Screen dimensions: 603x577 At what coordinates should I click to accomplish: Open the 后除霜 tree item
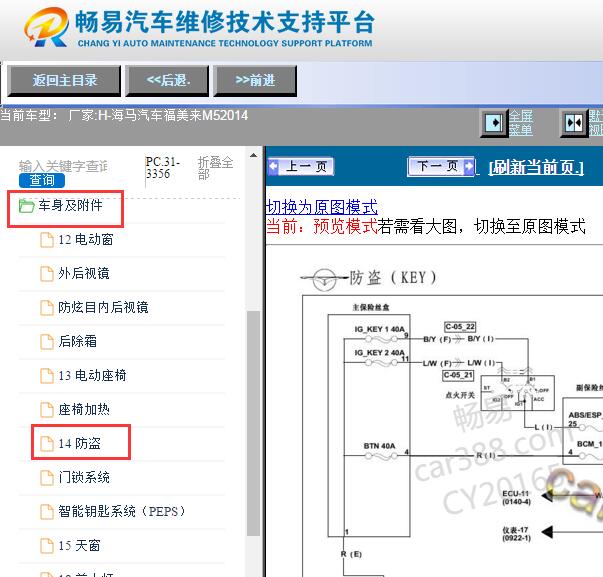[x=77, y=341]
